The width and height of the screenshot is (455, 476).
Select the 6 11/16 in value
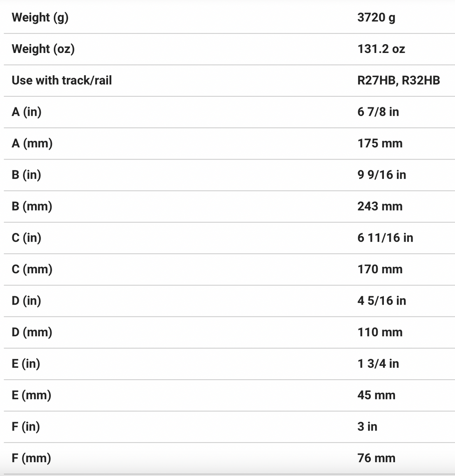(385, 238)
